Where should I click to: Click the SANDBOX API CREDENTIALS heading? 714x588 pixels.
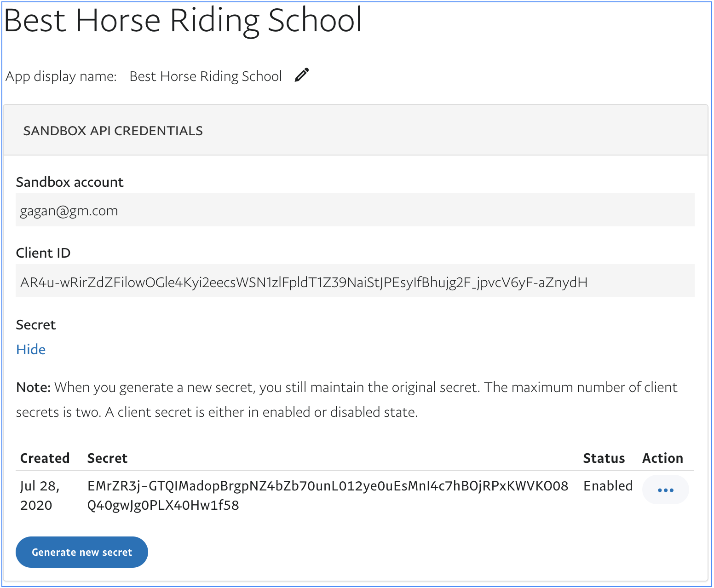point(113,131)
